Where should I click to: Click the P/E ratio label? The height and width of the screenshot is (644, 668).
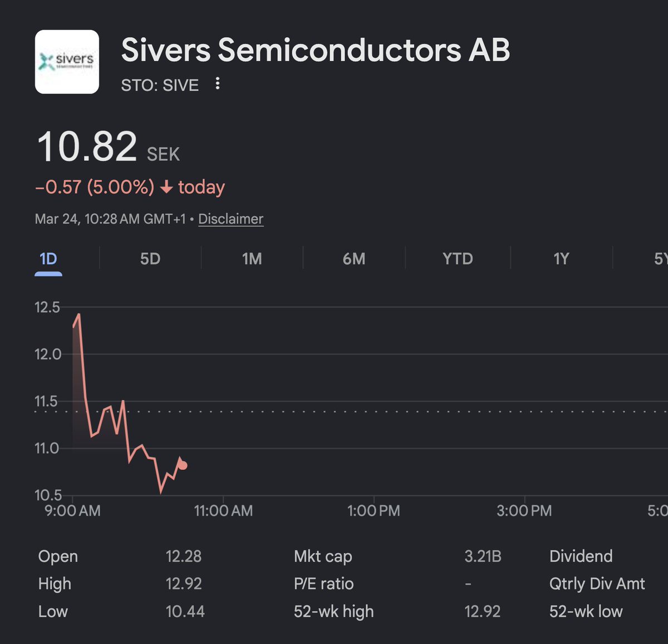click(323, 583)
